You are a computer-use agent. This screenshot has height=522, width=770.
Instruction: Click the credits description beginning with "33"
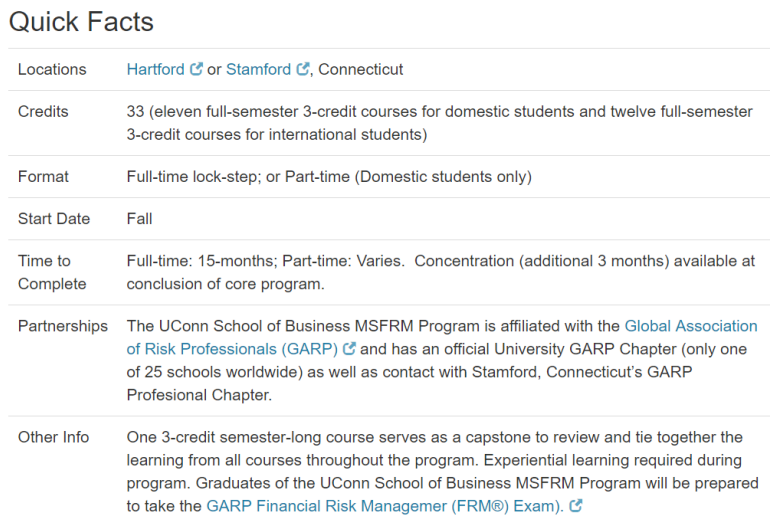[x=439, y=123]
